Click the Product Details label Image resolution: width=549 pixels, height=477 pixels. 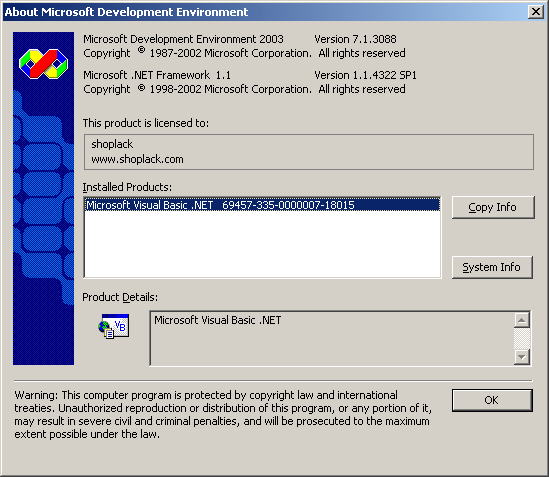(120, 297)
